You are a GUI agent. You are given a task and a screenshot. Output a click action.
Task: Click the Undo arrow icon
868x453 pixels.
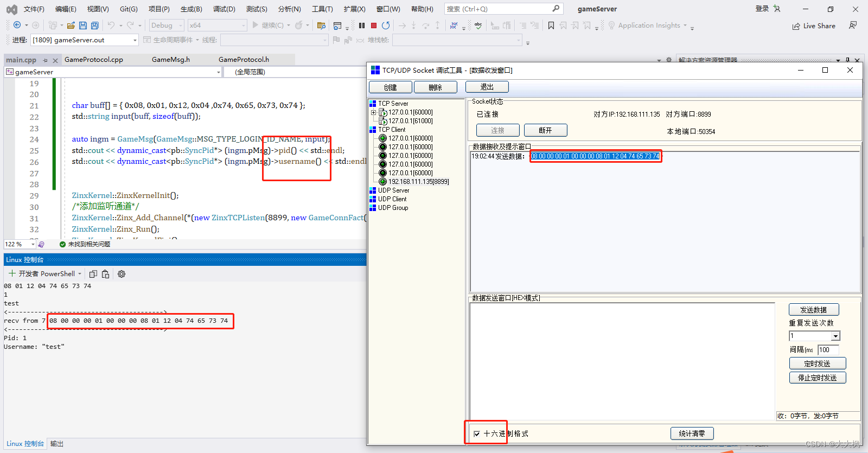(x=111, y=25)
